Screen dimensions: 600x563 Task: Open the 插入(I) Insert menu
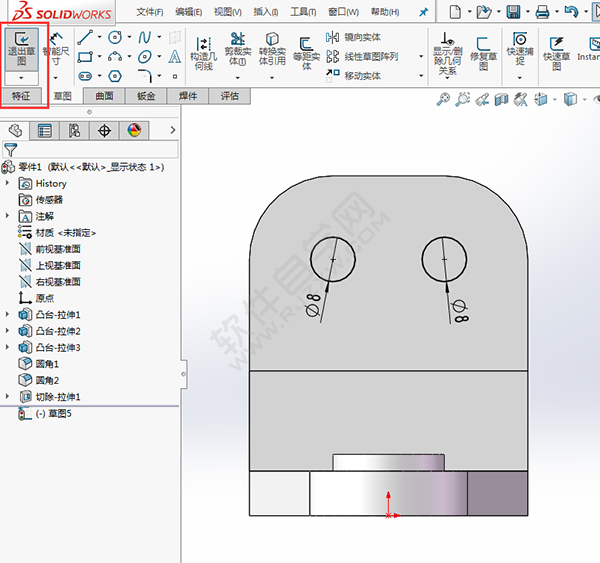tap(266, 12)
